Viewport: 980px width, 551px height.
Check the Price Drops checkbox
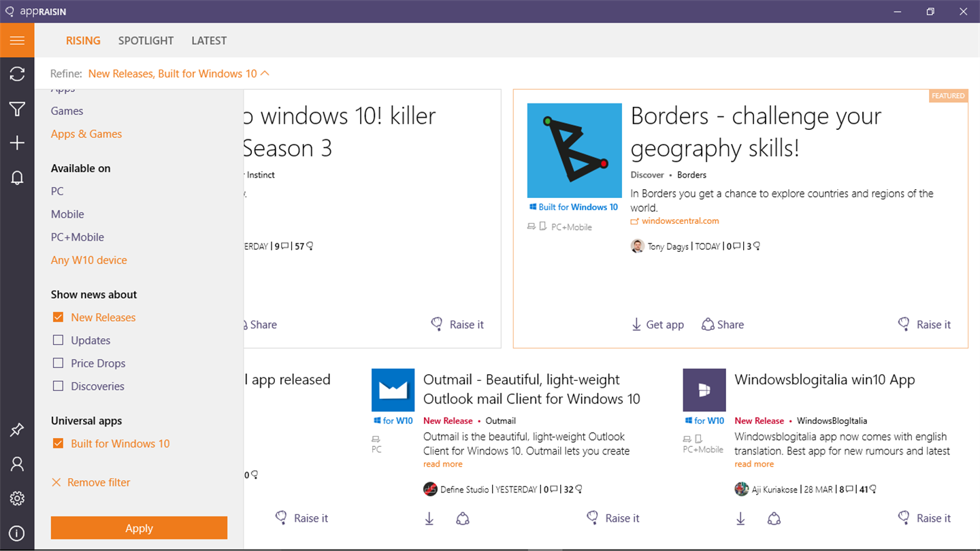coord(58,363)
